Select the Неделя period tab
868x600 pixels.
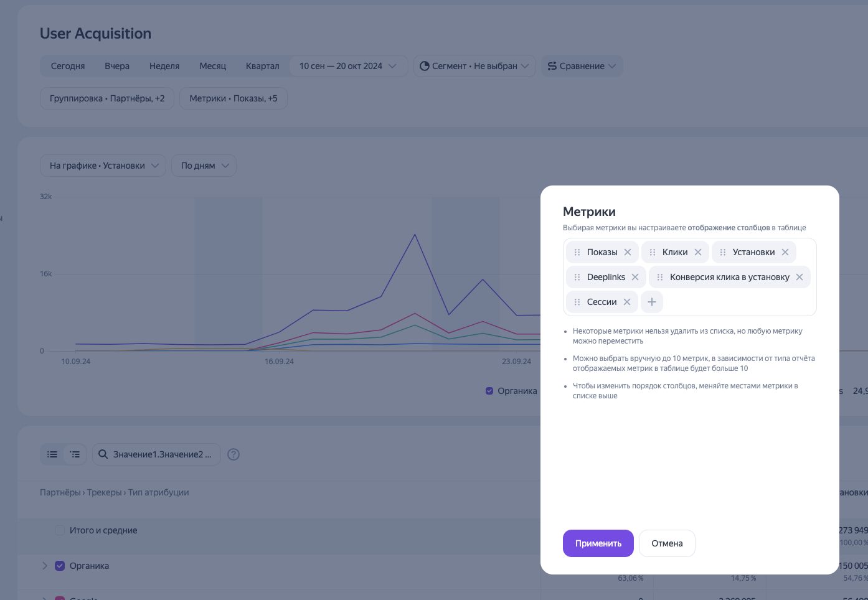(x=164, y=66)
